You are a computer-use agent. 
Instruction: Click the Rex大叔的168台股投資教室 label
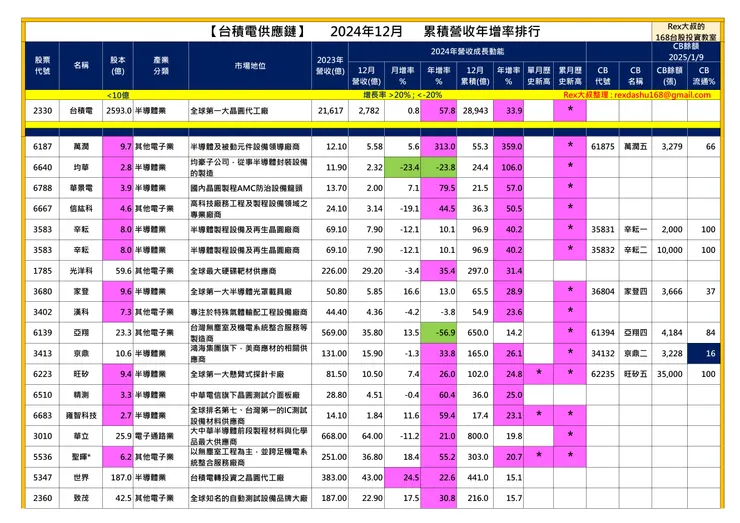pos(686,32)
